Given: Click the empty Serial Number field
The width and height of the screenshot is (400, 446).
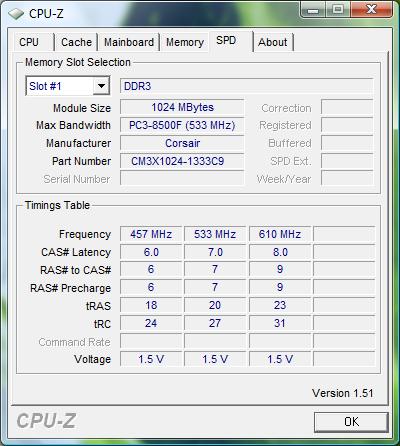Looking at the screenshot, I should [x=182, y=179].
